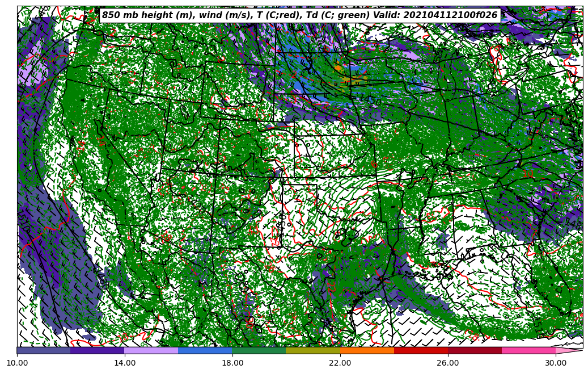This screenshot has height=373, width=588.
Task: Click the 14.00 colorbar tick label
Action: point(125,362)
